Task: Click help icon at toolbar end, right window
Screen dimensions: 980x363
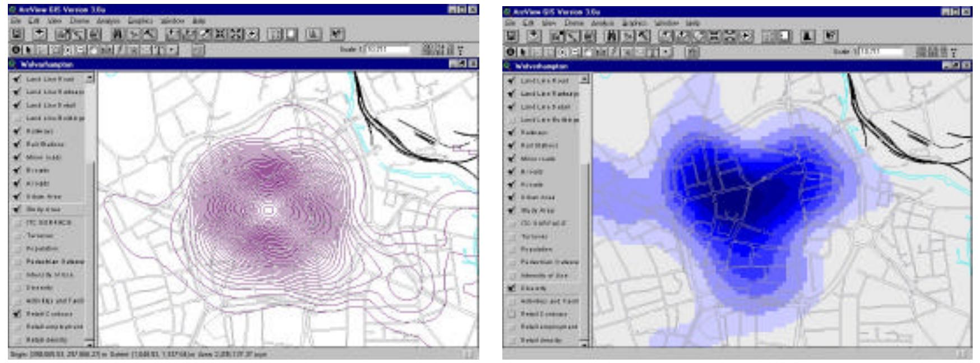Action: pos(830,36)
